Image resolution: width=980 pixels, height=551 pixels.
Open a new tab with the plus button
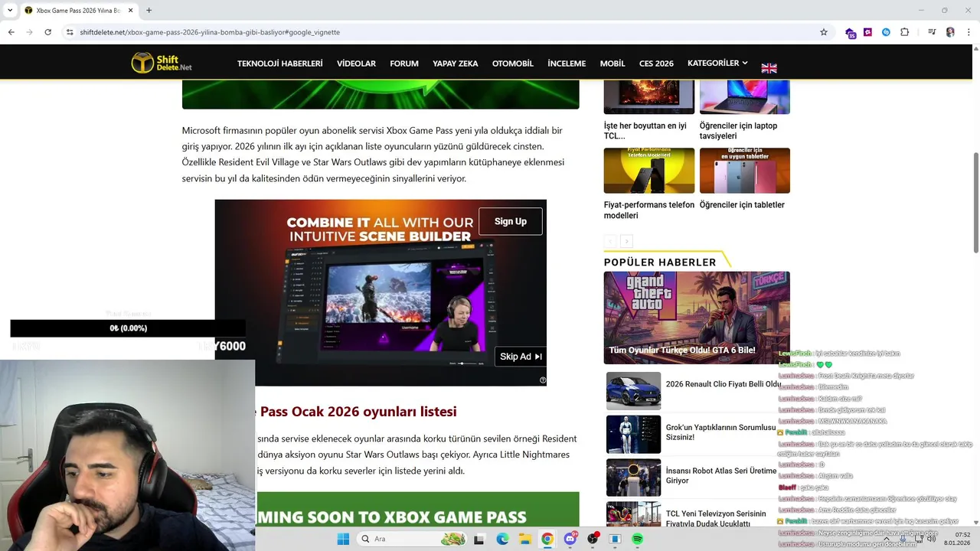click(149, 10)
